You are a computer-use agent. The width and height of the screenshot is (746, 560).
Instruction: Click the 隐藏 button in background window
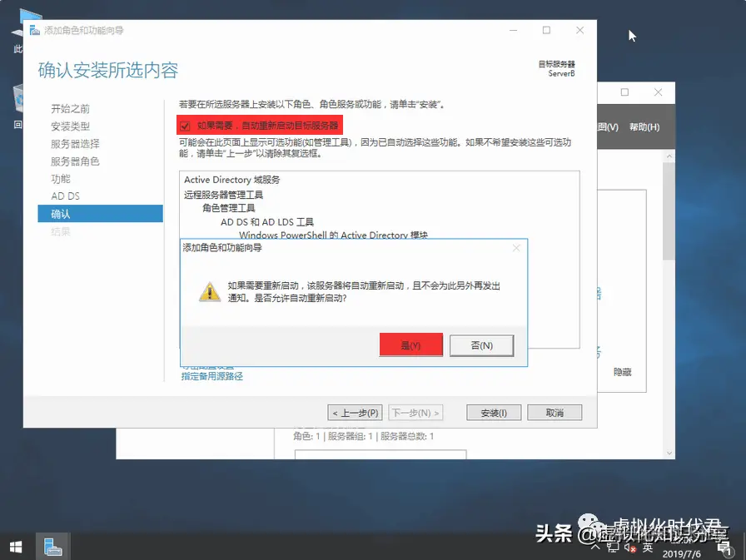[x=621, y=373]
